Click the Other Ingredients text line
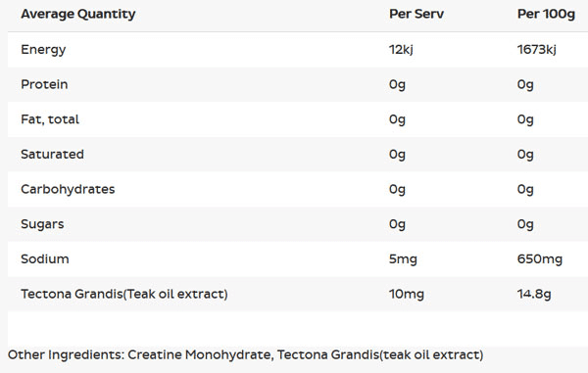 tap(246, 354)
